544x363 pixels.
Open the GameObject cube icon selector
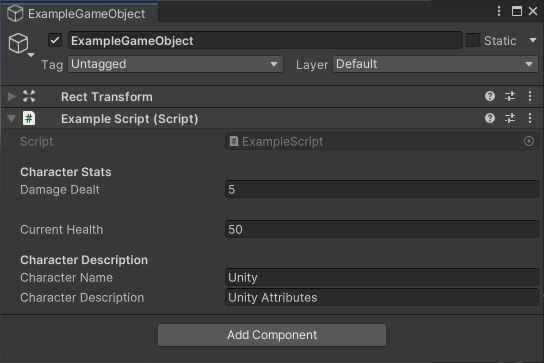pyautogui.click(x=20, y=45)
